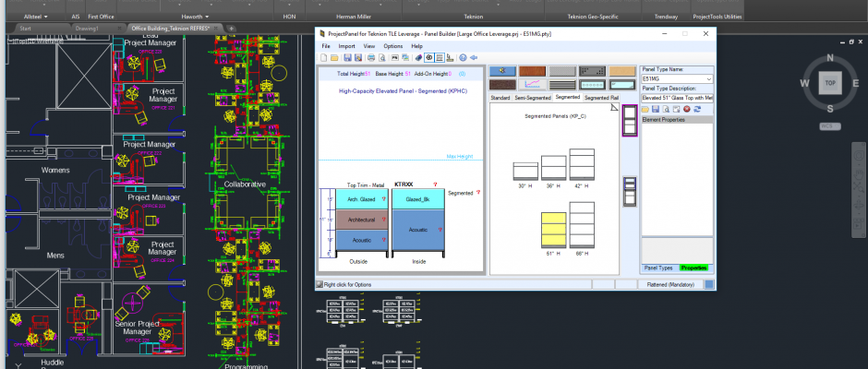
Task: Click the blue back arrow toolbar icon
Action: tap(474, 57)
